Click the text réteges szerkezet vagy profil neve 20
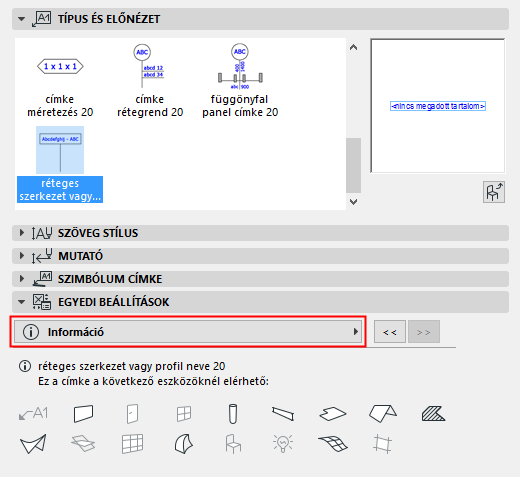Image resolution: width=520 pixels, height=477 pixels. coord(132,366)
